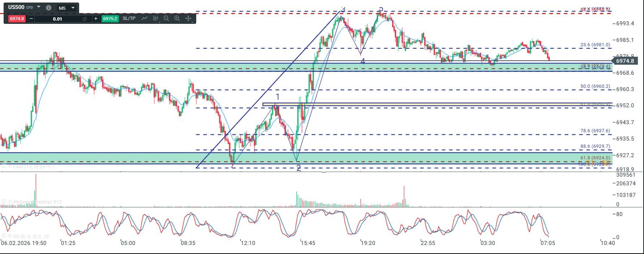Decrease the trade volume with minus button
The width and height of the screenshot is (644, 254).
click(31, 19)
